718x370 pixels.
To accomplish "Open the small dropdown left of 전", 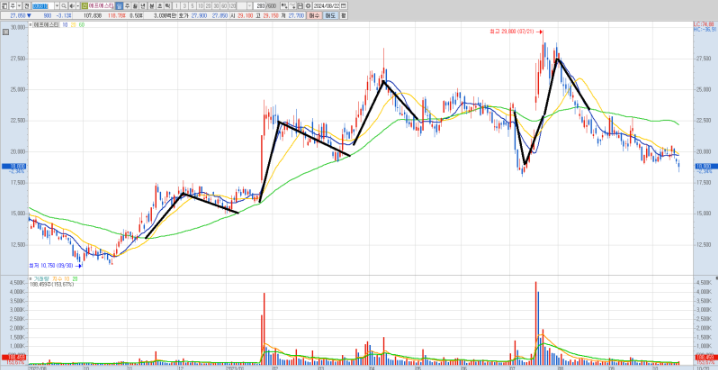I will coord(19,6).
